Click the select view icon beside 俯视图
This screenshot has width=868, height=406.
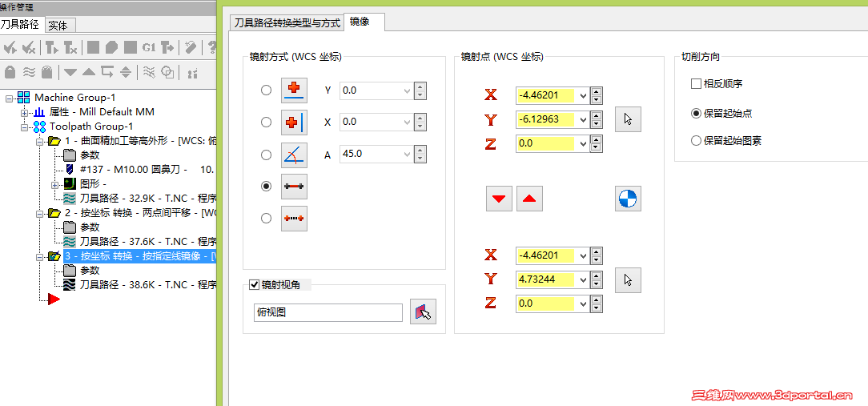click(423, 312)
